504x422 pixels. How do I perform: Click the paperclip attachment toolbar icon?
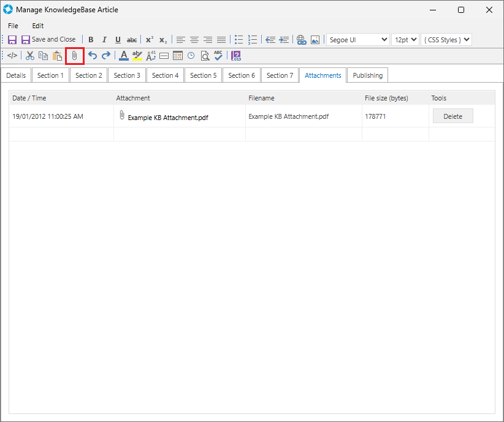[74, 56]
